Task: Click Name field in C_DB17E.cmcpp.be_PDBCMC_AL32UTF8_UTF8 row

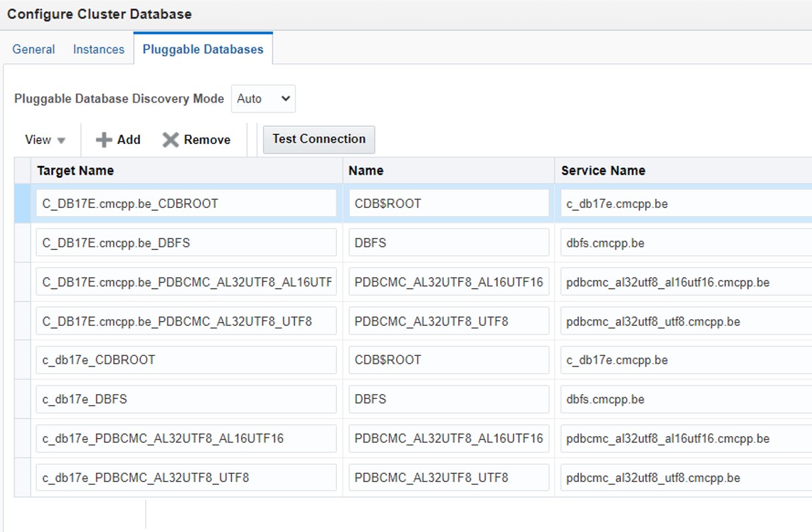Action: (x=449, y=321)
